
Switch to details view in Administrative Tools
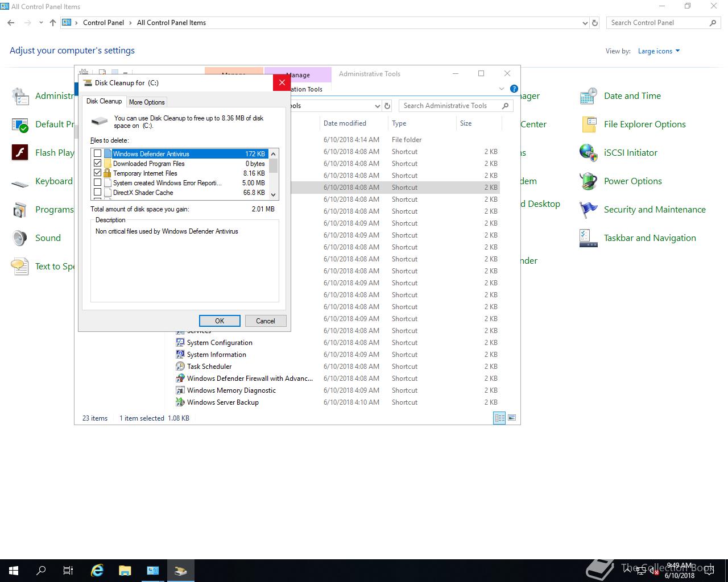[499, 418]
